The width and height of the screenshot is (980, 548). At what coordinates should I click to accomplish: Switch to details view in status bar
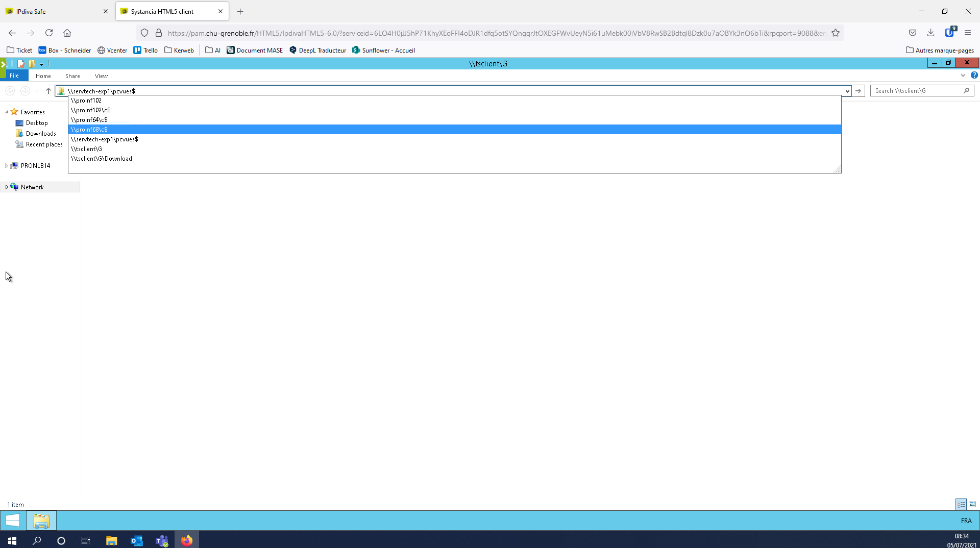[x=961, y=504]
